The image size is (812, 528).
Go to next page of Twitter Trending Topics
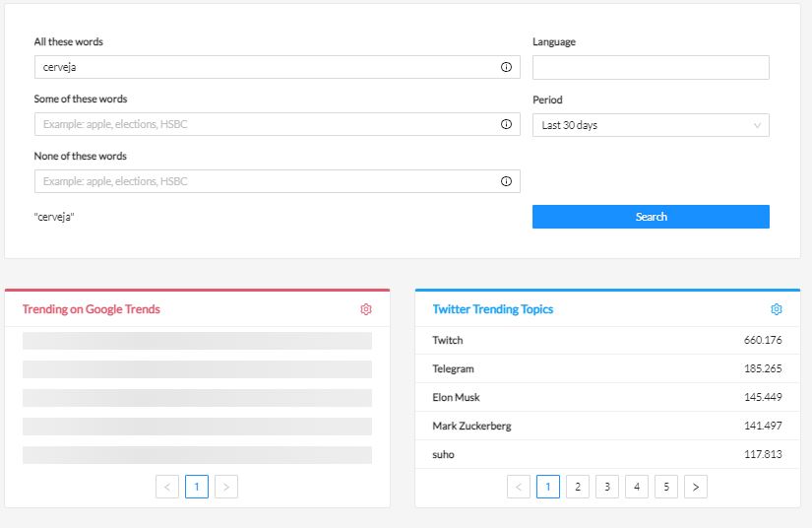pos(696,487)
